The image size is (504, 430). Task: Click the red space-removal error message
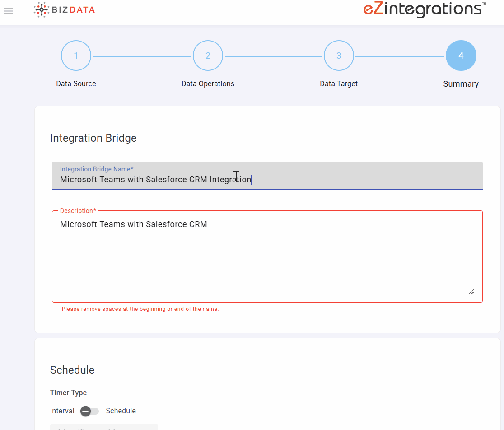[x=140, y=310]
